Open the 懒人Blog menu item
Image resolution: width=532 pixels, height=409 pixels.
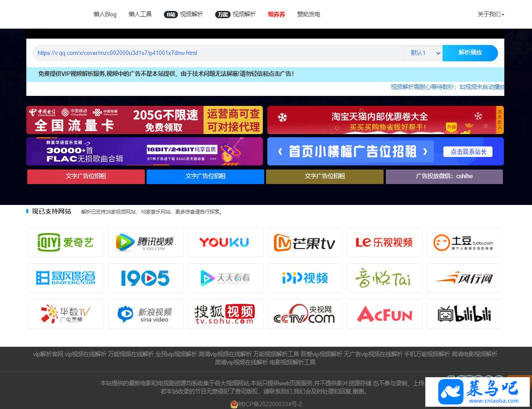105,14
